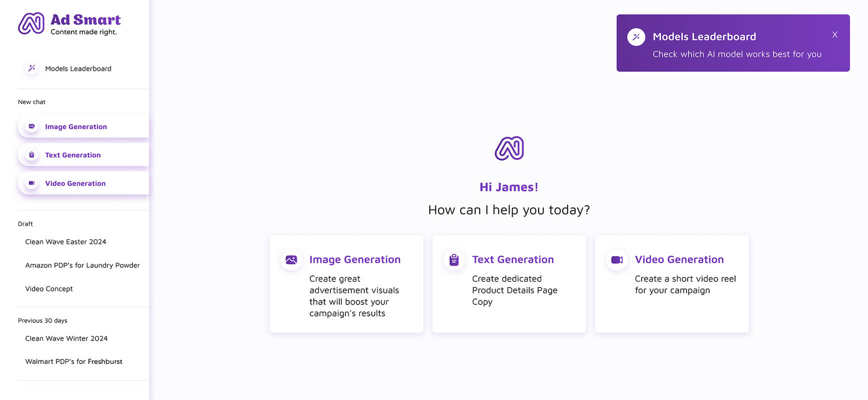
Task: Click the 'New chat' section label
Action: [31, 101]
